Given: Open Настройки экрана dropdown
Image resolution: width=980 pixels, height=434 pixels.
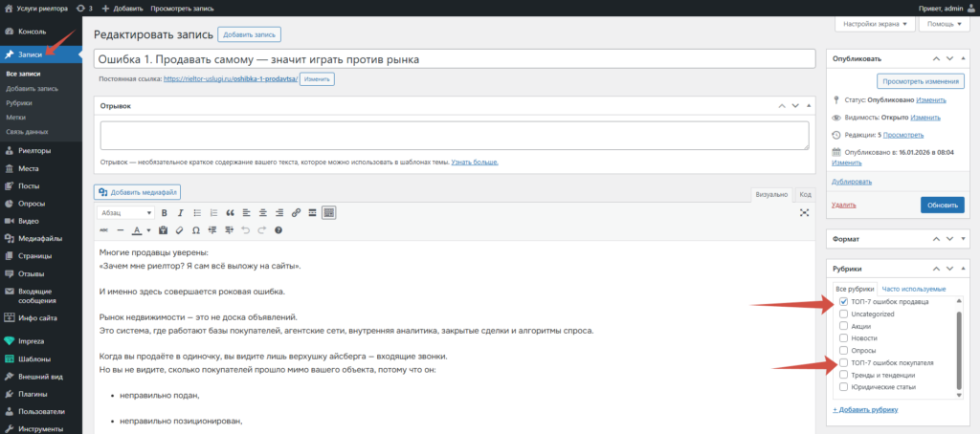Looking at the screenshot, I should click(x=875, y=24).
